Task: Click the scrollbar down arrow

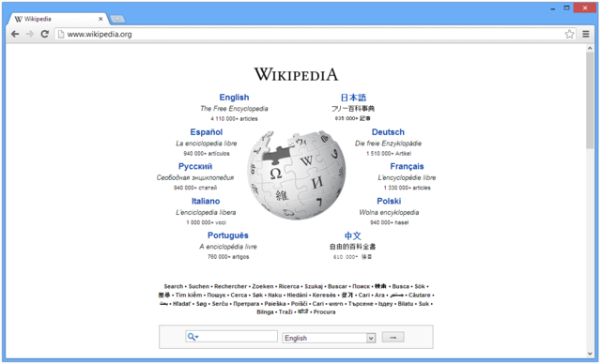Action: point(590,354)
